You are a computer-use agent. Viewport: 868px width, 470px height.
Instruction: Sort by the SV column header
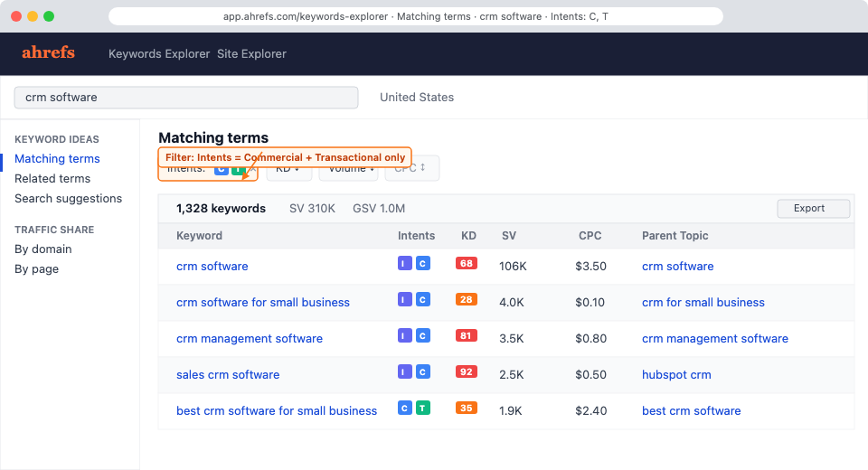[x=509, y=236]
